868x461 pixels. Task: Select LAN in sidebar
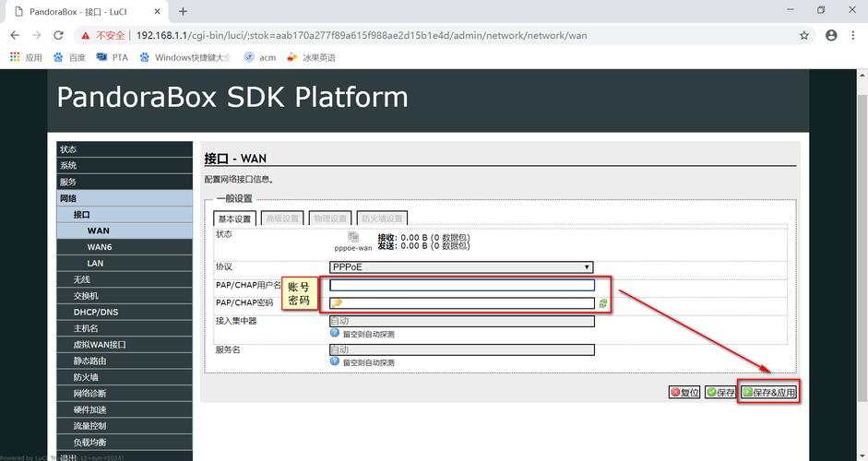pos(125,264)
